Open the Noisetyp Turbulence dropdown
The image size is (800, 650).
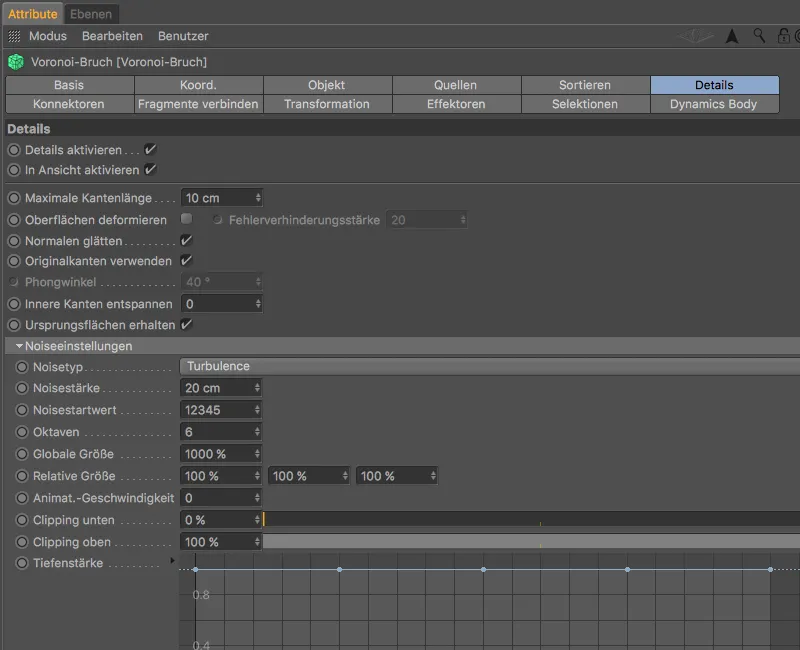490,366
